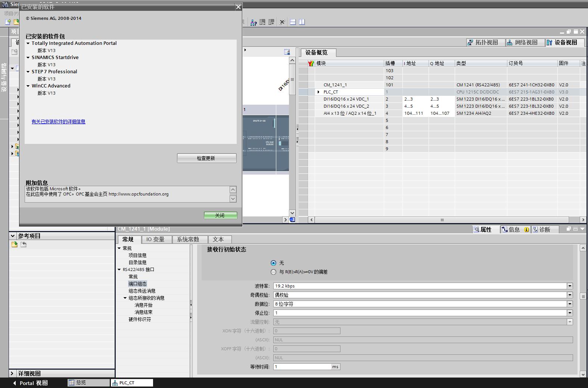The image size is (588, 388).
Task: Collapse the 参考项目 panel
Action: (13, 236)
